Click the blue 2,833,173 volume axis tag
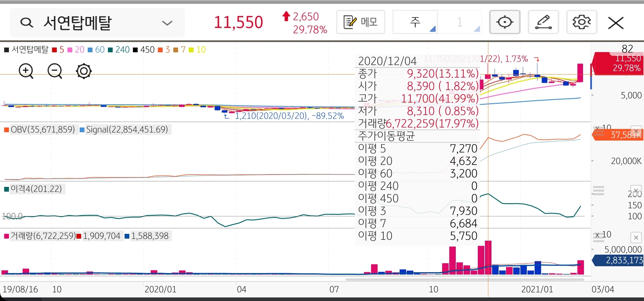644x301 pixels. [618, 261]
